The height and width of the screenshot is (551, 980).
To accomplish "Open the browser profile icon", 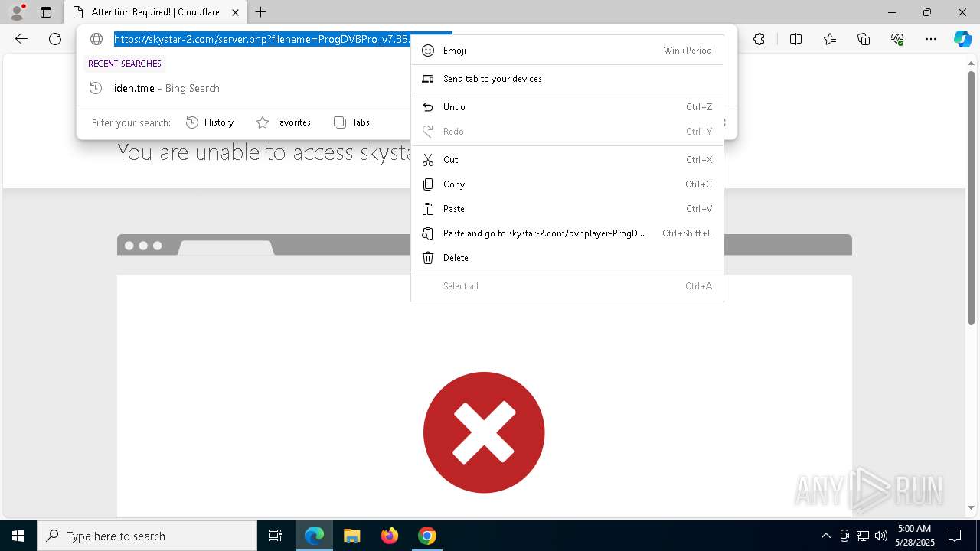I will pos(17,12).
